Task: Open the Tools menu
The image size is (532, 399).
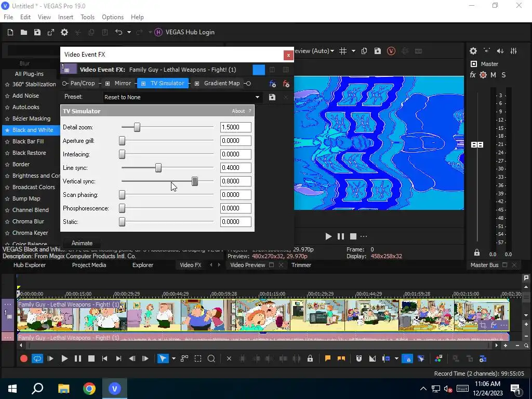Action: [x=87, y=17]
